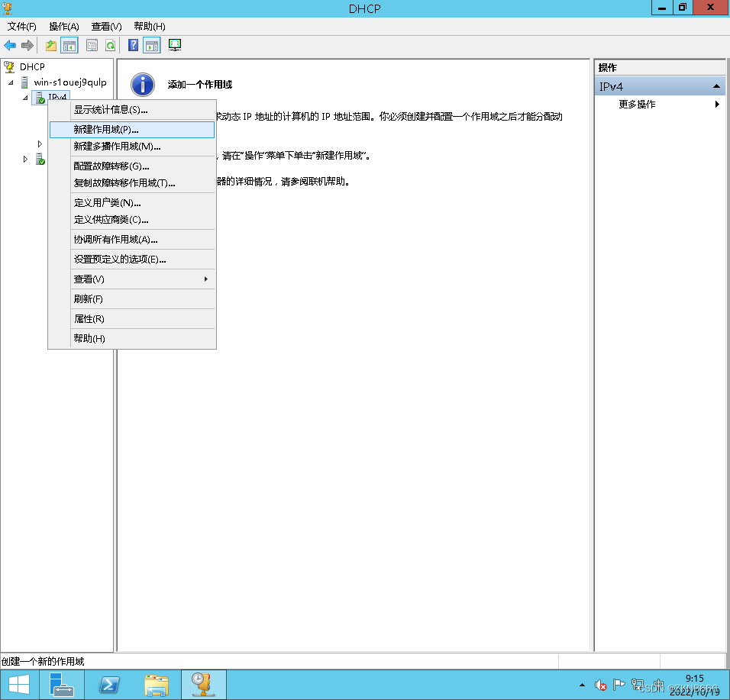
Task: Click the refresh icon in the toolbar
Action: 111,45
